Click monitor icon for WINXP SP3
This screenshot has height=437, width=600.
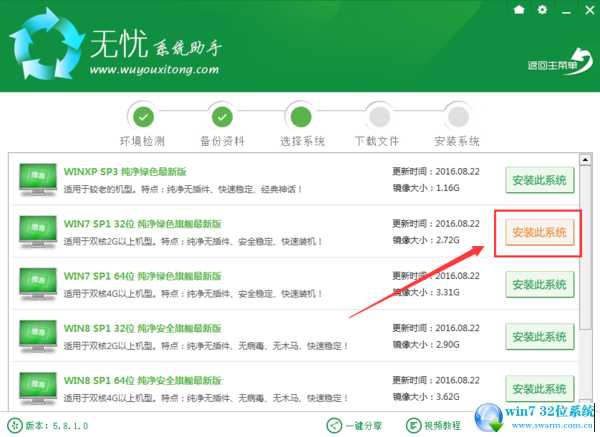tap(38, 180)
